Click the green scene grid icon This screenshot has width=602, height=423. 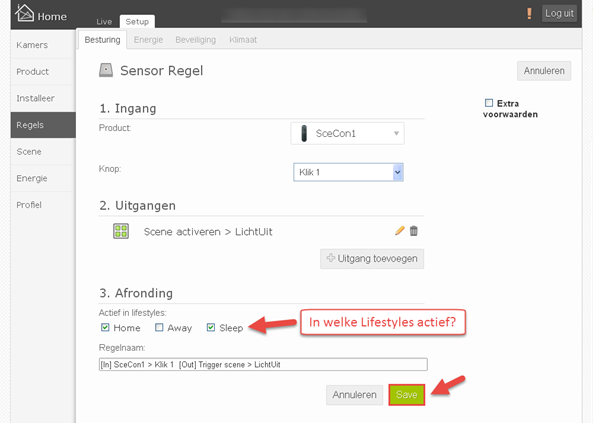tap(121, 231)
